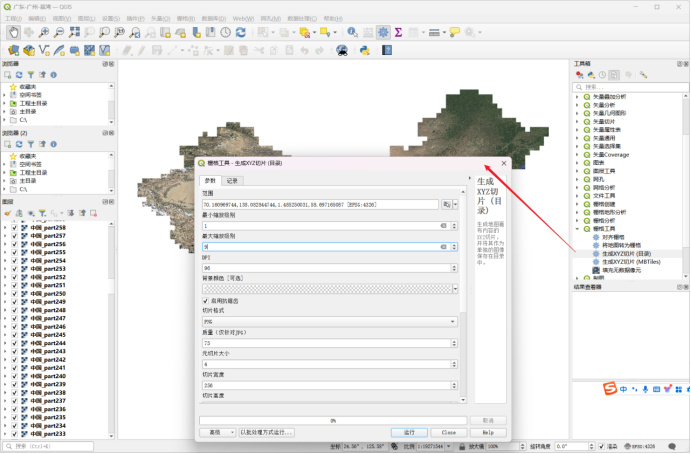Open toolbox Options wrench icon
This screenshot has width=691, height=454.
[x=643, y=75]
